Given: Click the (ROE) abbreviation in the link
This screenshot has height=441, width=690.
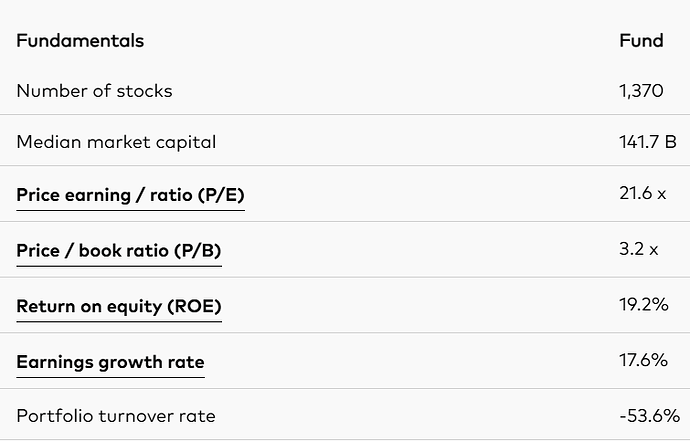Looking at the screenshot, I should (195, 306).
